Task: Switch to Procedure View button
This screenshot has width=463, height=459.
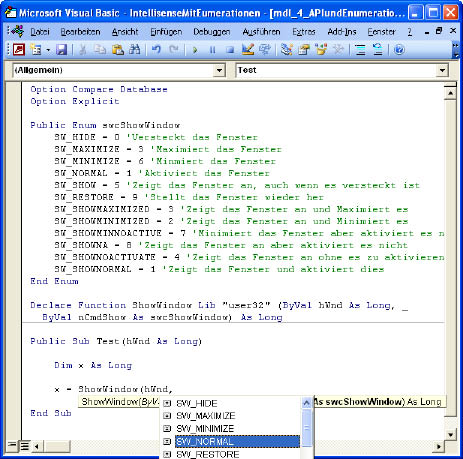Action: coord(12,446)
